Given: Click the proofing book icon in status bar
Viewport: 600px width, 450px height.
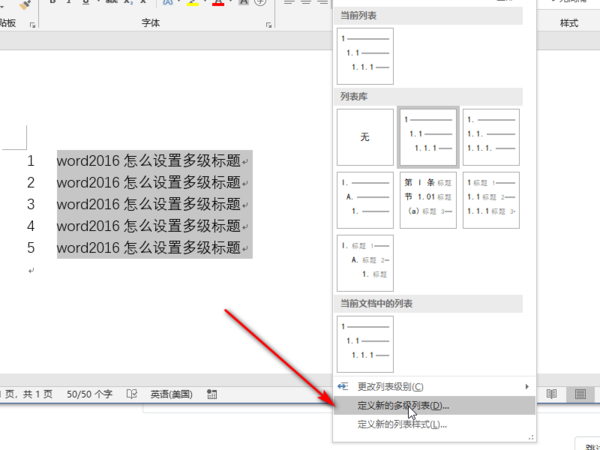Looking at the screenshot, I should 132,394.
